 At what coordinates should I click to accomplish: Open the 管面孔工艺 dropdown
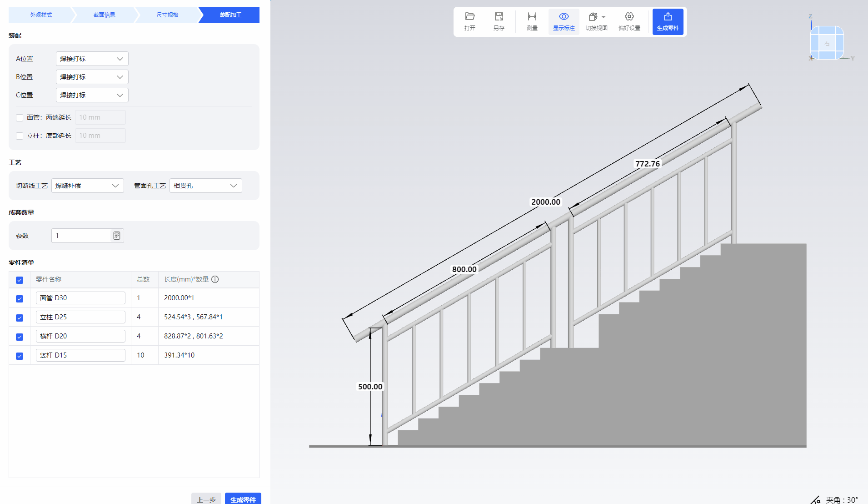[x=206, y=186]
